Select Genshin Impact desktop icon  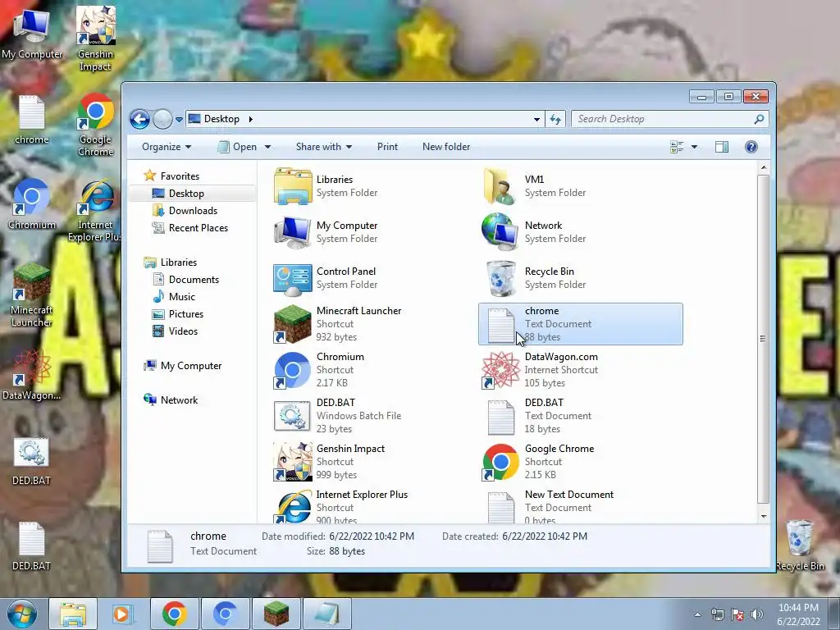pyautogui.click(x=95, y=39)
